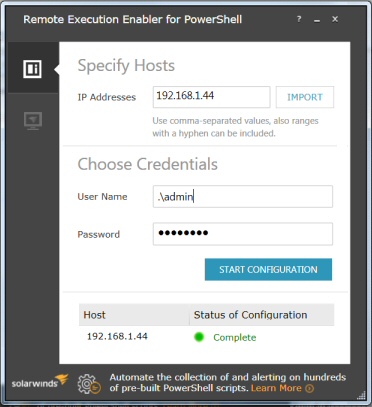
Task: Select the remote monitor sidebar icon
Action: pyautogui.click(x=33, y=120)
